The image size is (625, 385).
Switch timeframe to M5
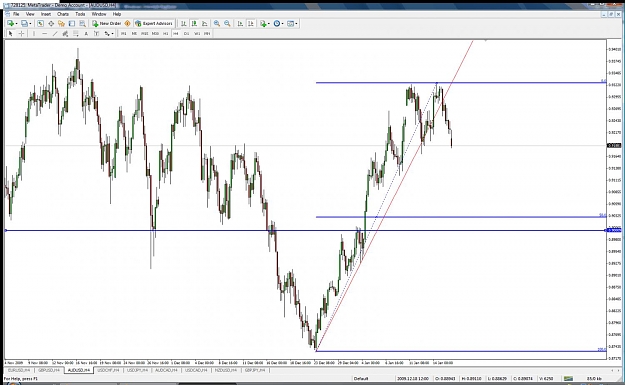[x=134, y=34]
